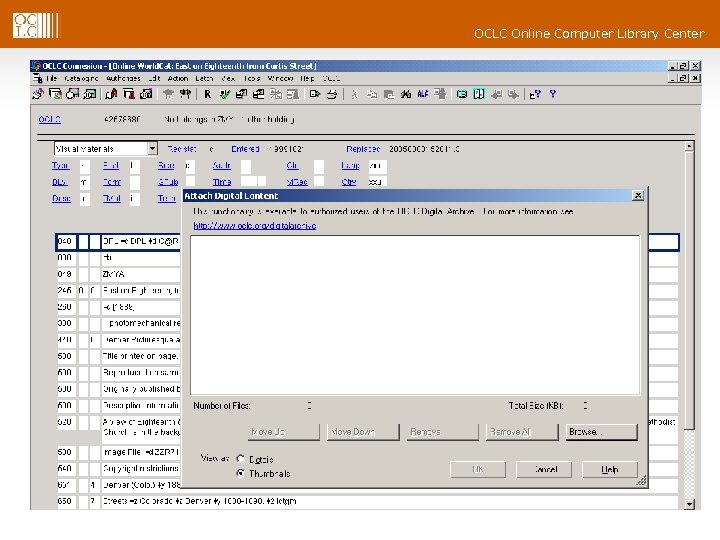Open the oclc.org digitalarchive link
The height and width of the screenshot is (540, 720).
(x=255, y=225)
